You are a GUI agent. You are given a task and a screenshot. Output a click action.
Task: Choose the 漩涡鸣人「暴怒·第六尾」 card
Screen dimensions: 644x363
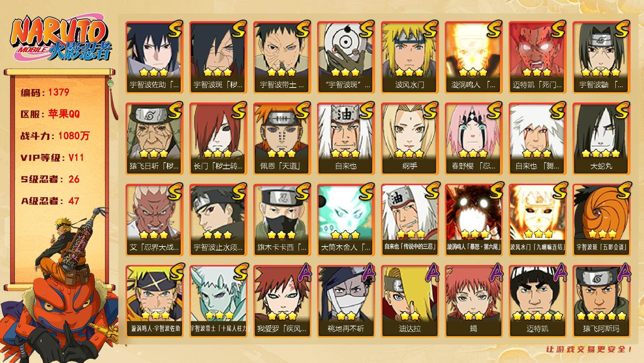pyautogui.click(x=473, y=220)
